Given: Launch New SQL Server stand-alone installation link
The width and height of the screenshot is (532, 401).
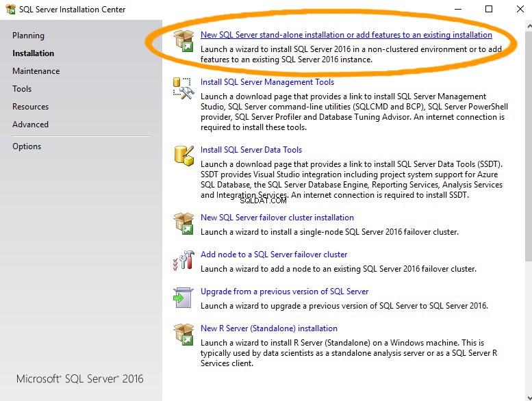Looking at the screenshot, I should (346, 35).
